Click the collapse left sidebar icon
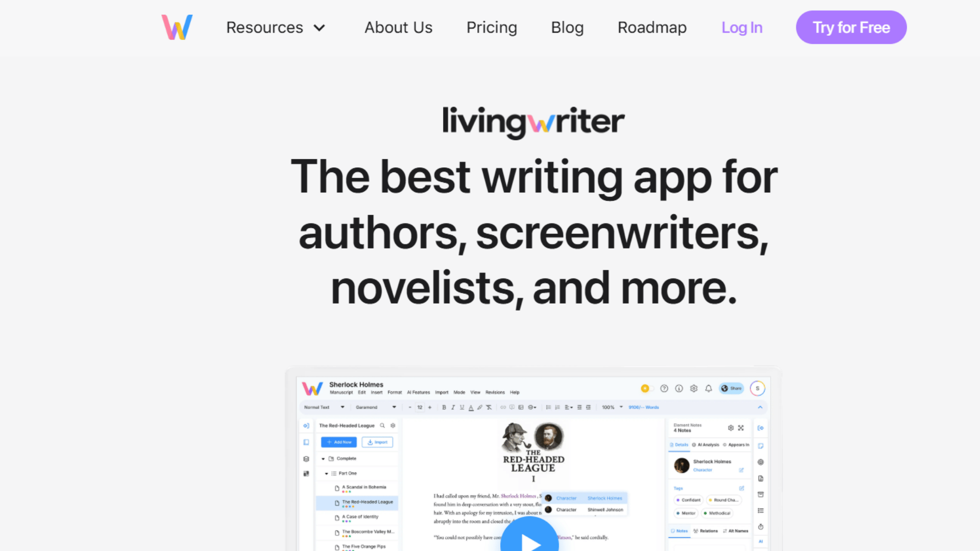The image size is (980, 551). point(306,425)
